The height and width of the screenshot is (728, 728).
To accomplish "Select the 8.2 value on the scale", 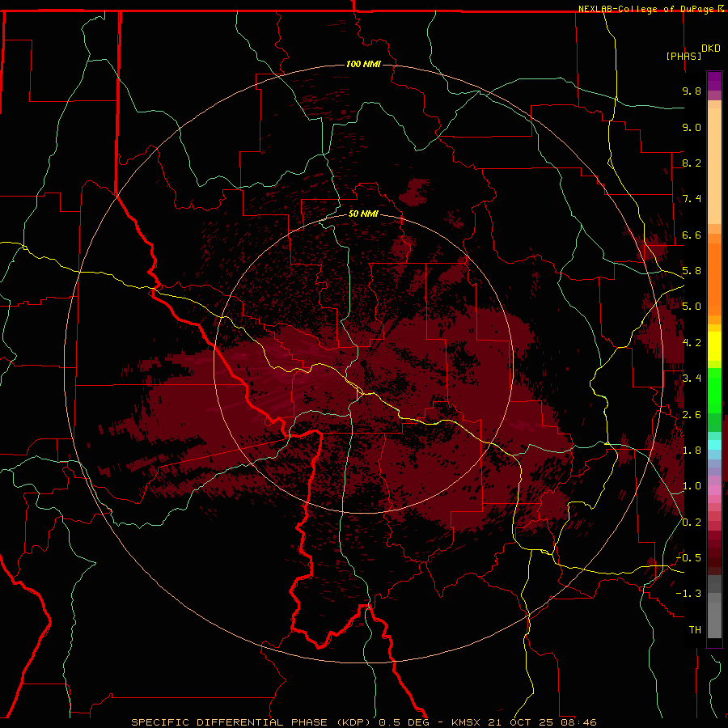I will click(692, 163).
